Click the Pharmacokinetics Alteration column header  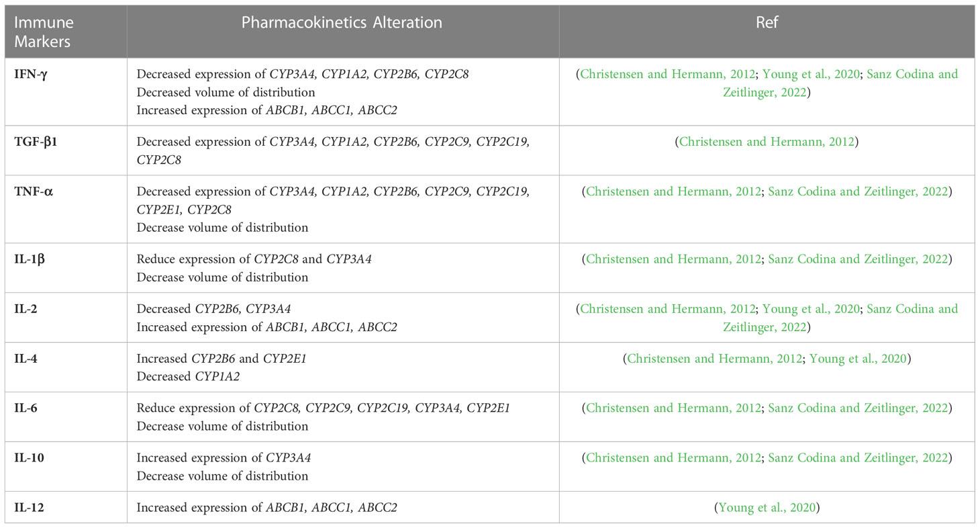point(342,23)
